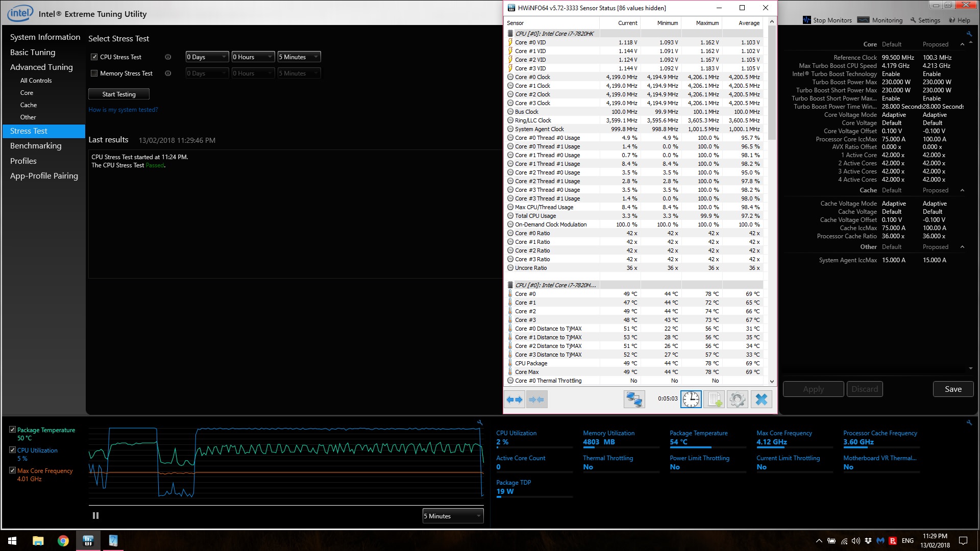Open XTU Settings wrench
980x551 pixels.
coord(925,20)
